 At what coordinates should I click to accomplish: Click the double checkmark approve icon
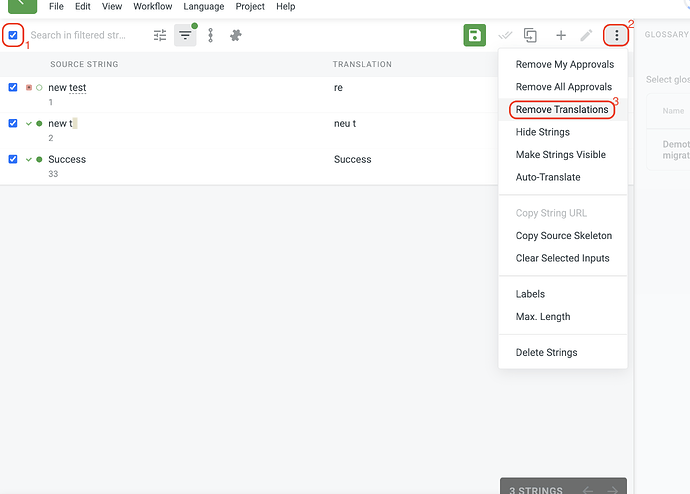505,35
